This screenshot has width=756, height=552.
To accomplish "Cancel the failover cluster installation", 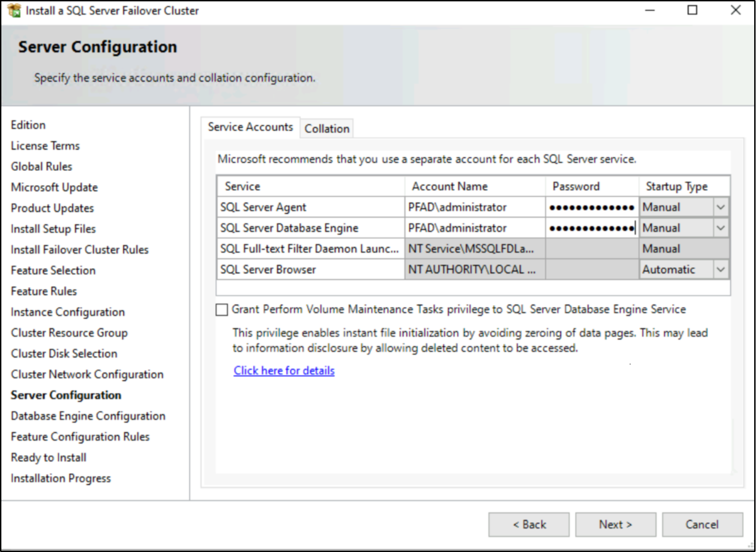I will [x=702, y=525].
